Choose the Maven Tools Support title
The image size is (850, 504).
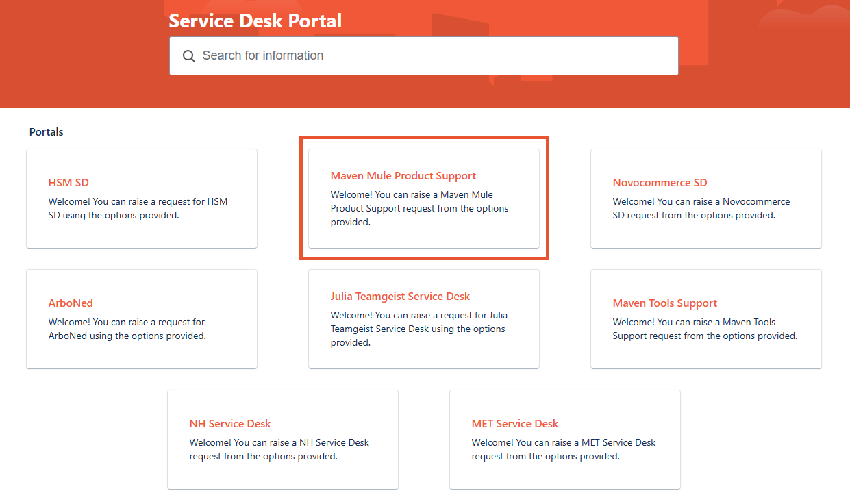pos(664,303)
